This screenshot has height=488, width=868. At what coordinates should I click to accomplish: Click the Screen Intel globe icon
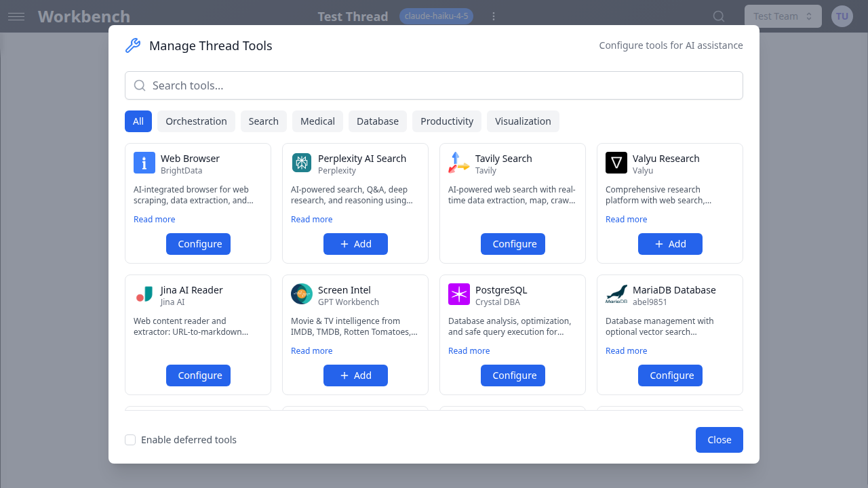click(x=301, y=294)
